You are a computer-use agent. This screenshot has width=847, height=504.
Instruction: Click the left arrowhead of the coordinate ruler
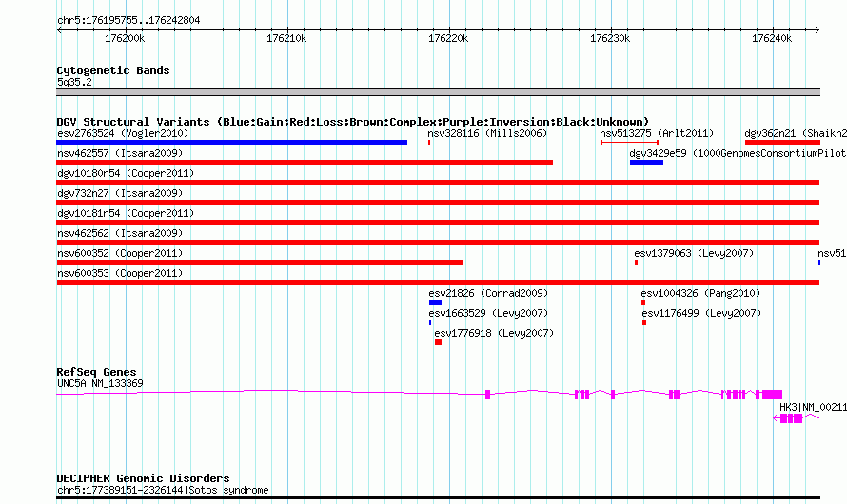coord(59,30)
